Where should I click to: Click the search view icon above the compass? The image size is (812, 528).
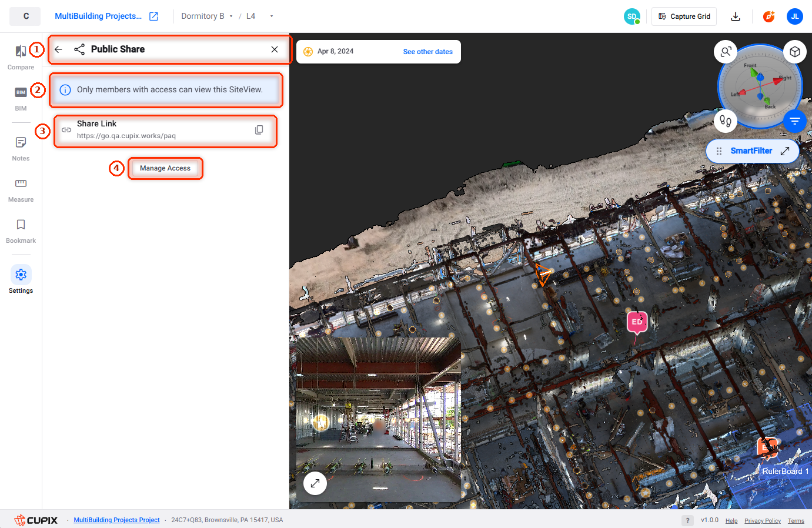pyautogui.click(x=726, y=52)
